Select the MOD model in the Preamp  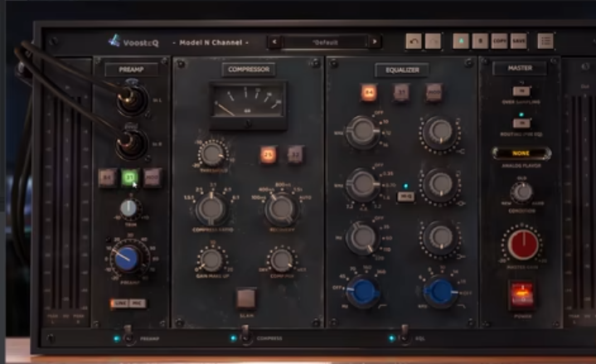click(153, 177)
